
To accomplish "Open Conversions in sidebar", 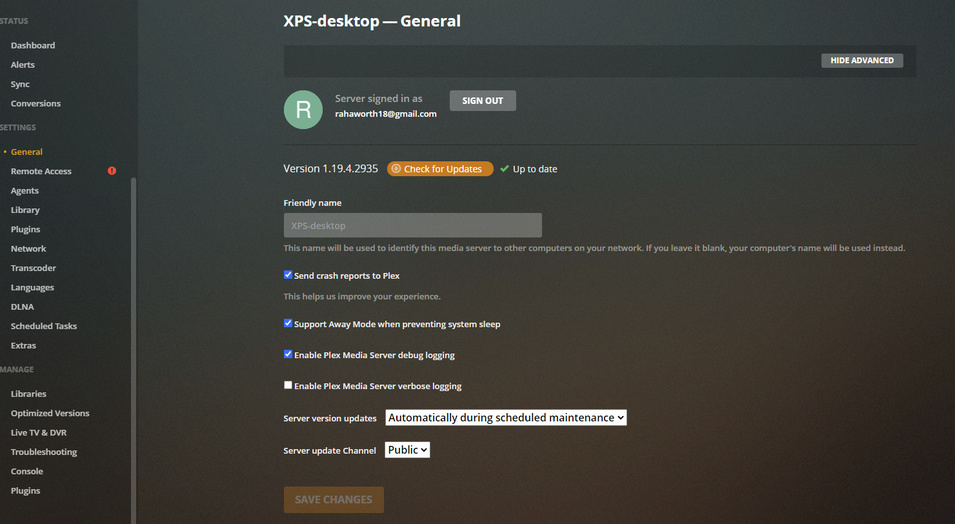I will click(35, 104).
